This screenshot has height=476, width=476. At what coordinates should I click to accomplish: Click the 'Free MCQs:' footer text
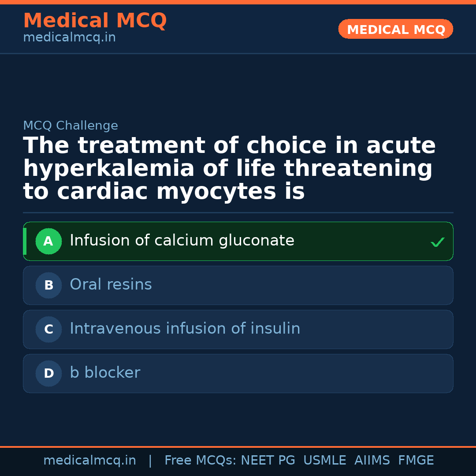pos(201,461)
